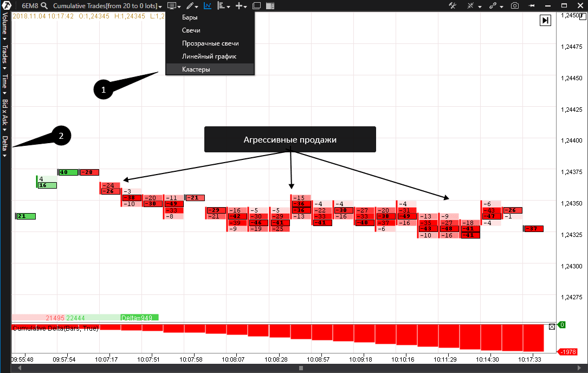Viewport: 588px width, 373px height.
Task: Click the green Delta=949 label
Action: coord(139,318)
